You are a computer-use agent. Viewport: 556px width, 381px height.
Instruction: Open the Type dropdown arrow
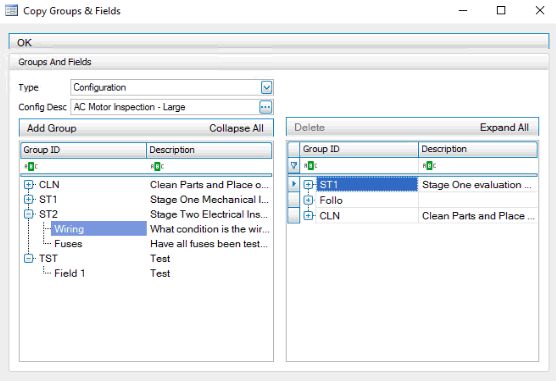click(266, 87)
